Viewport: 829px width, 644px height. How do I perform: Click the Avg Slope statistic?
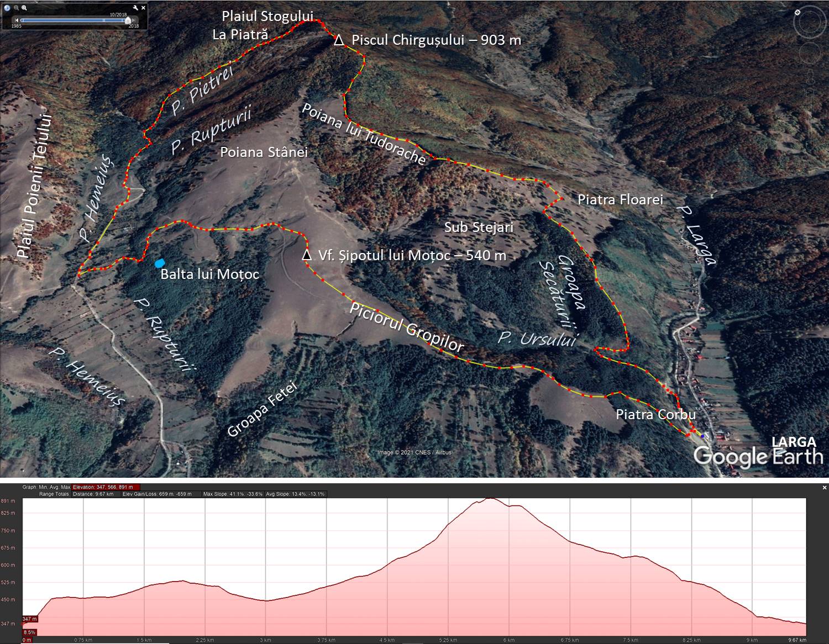(295, 494)
